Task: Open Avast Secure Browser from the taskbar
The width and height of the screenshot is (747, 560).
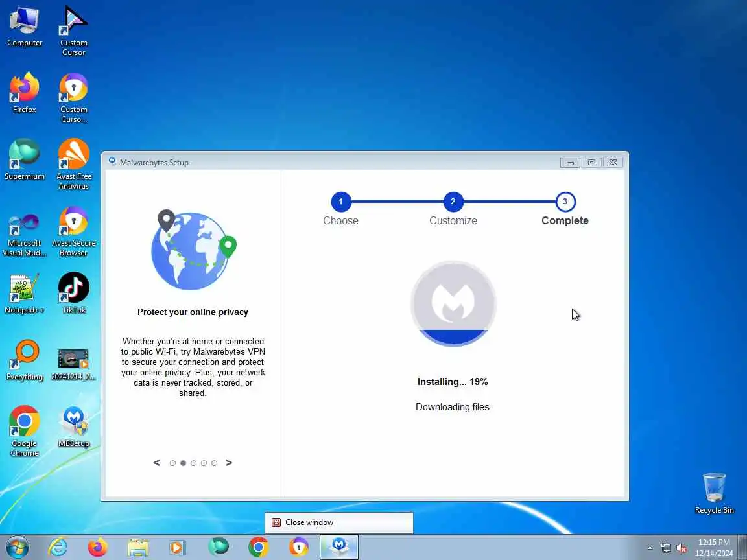Action: pyautogui.click(x=299, y=547)
